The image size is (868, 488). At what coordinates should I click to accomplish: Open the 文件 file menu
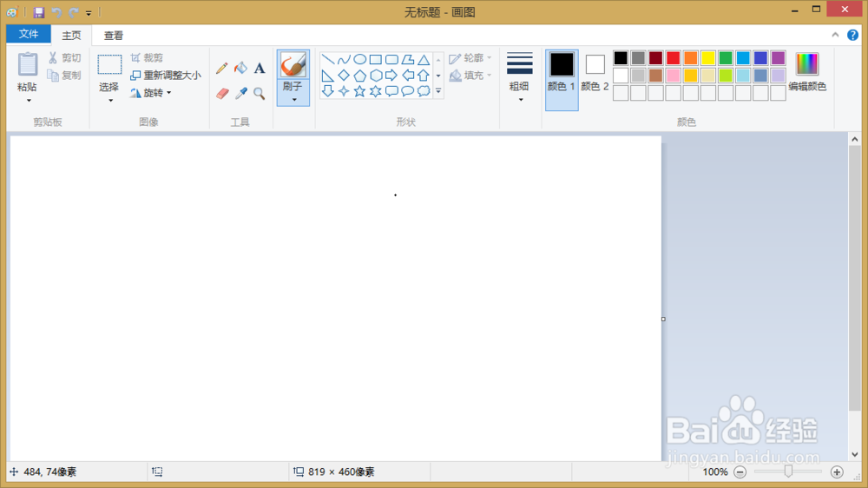pyautogui.click(x=29, y=34)
